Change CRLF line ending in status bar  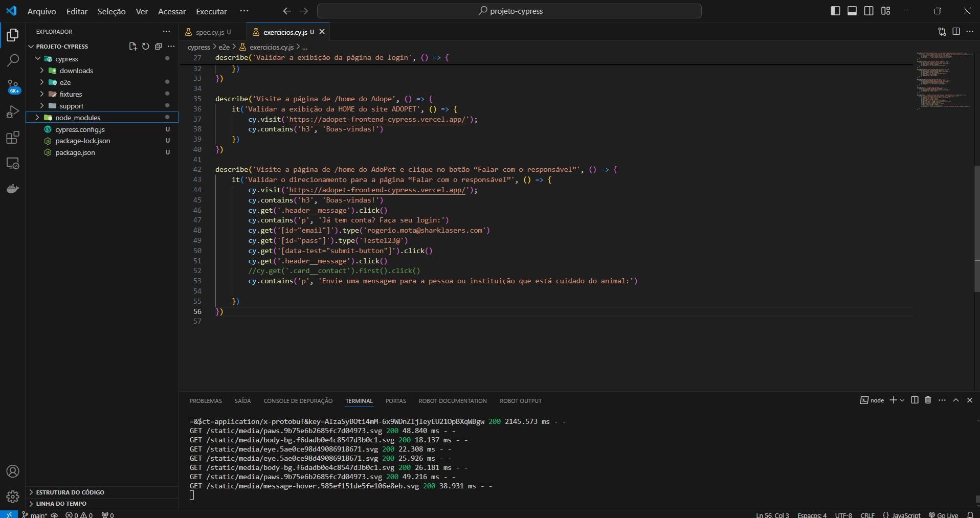(867, 514)
